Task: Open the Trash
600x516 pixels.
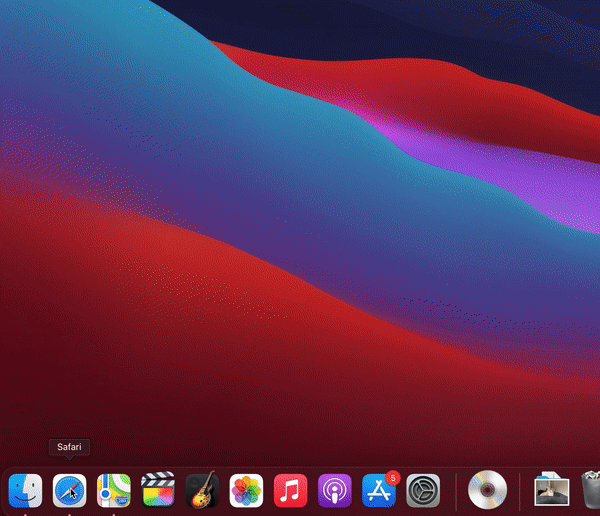Action: click(589, 491)
